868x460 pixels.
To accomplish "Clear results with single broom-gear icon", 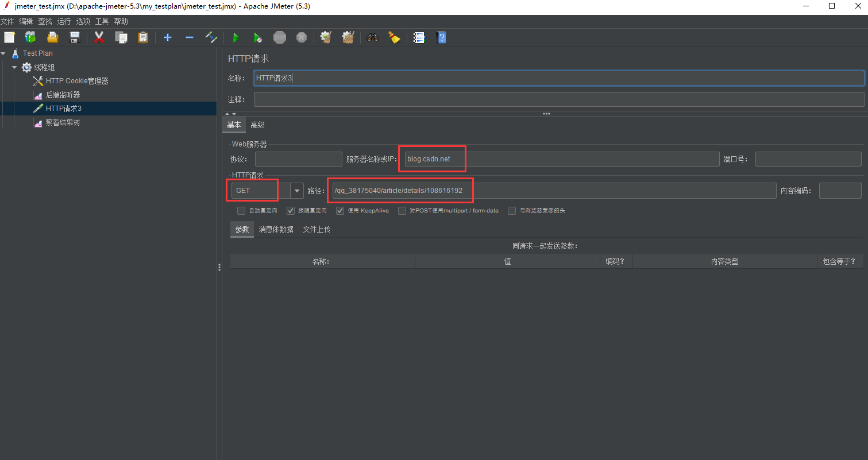I will 326,37.
